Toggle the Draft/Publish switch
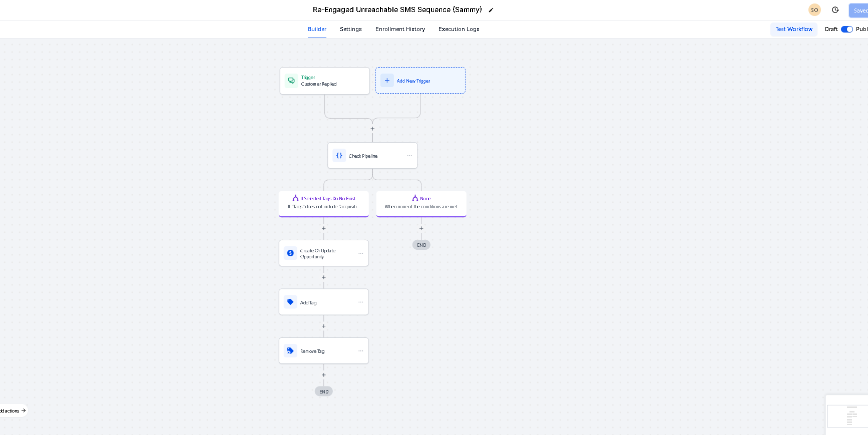Screen dimensions: 868x435 [846, 29]
